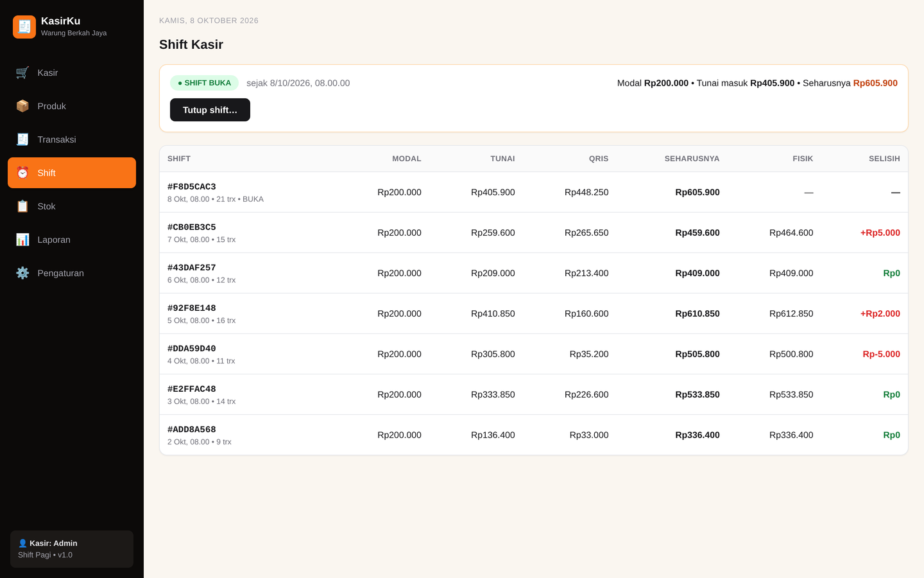924x578 pixels.
Task: Click the QRIS column header
Action: coord(599,159)
